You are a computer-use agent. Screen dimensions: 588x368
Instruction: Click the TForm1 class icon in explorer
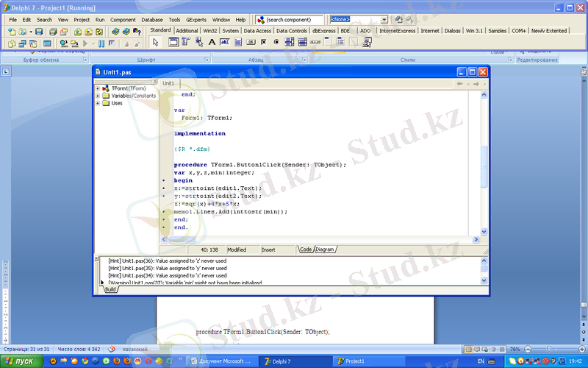[x=106, y=88]
